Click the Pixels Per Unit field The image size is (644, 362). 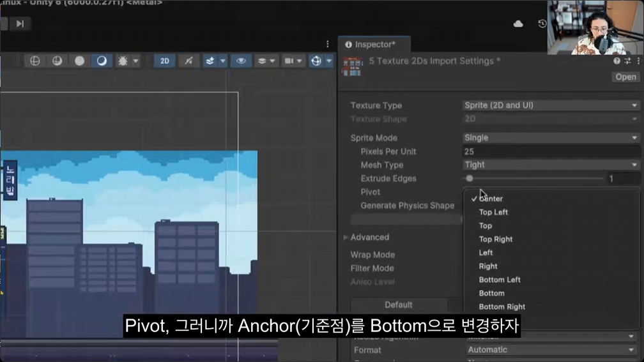coord(551,152)
